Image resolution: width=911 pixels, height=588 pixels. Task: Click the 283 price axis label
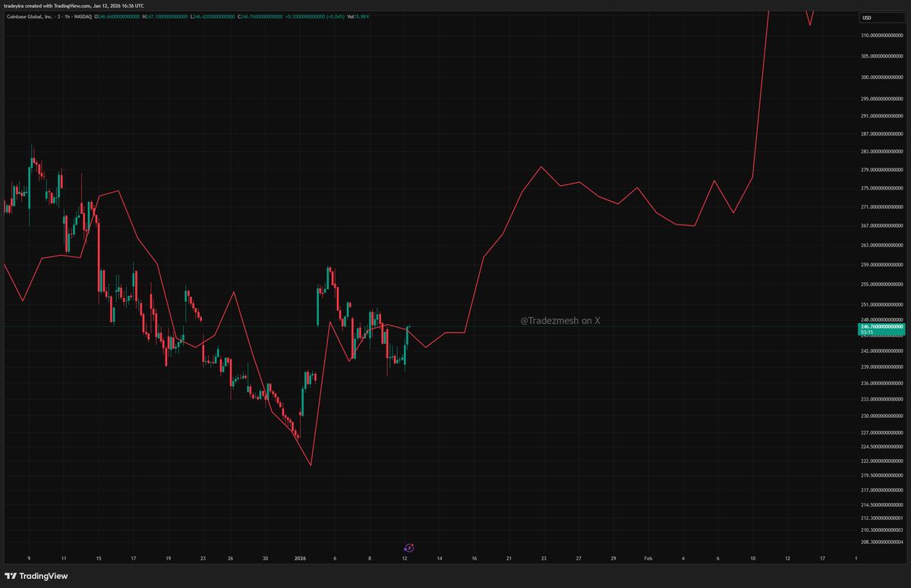click(x=881, y=152)
